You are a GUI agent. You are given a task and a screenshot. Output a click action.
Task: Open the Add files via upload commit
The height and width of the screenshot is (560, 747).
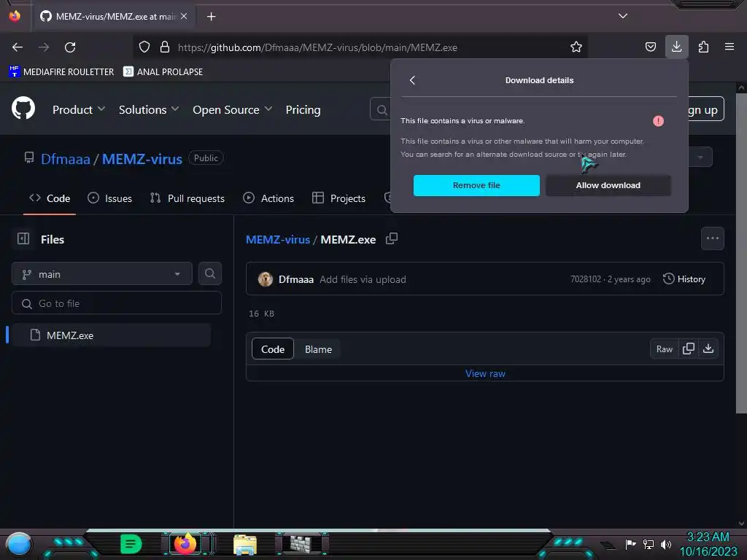tap(363, 279)
